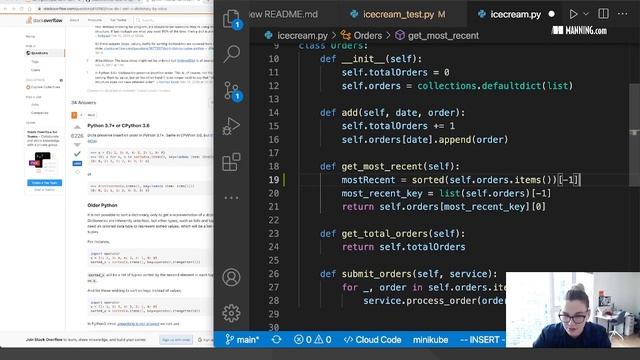Switch to the README.md preview tab

coord(283,14)
